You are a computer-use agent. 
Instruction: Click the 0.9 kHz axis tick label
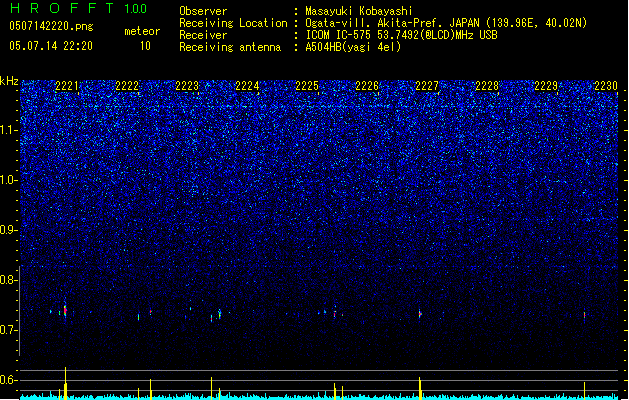pos(9,230)
